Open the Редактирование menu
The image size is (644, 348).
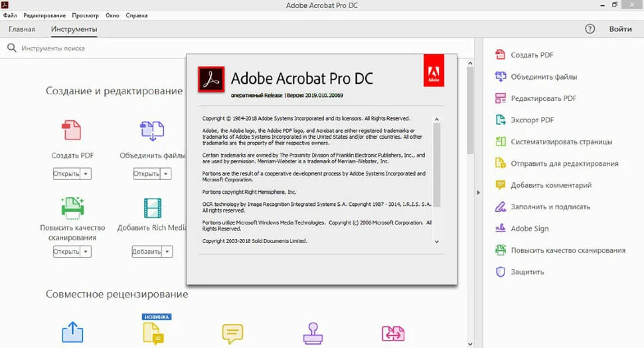pos(44,15)
